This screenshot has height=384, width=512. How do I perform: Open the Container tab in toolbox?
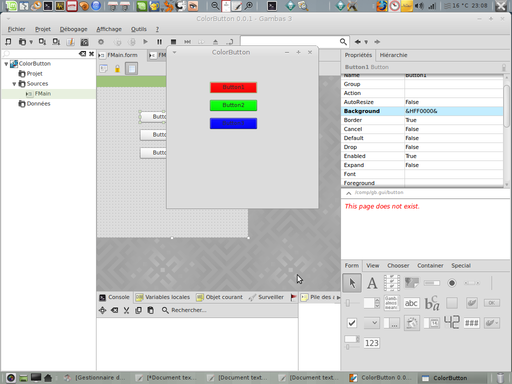coord(430,266)
